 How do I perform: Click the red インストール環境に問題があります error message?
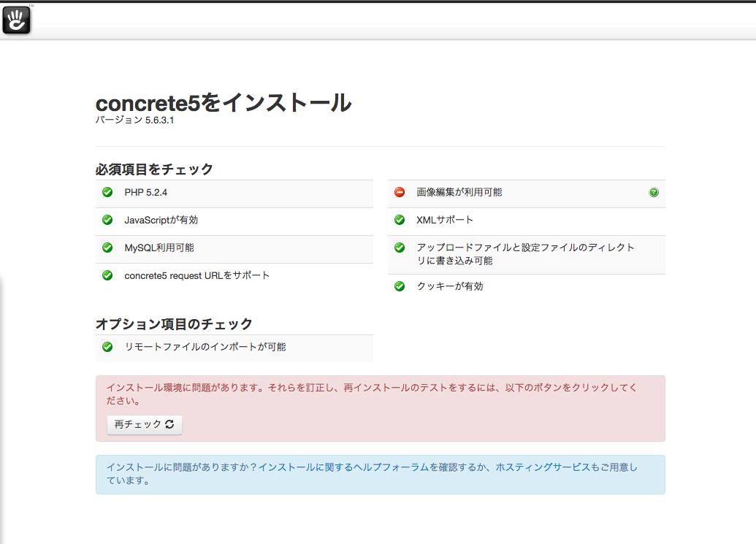click(372, 394)
